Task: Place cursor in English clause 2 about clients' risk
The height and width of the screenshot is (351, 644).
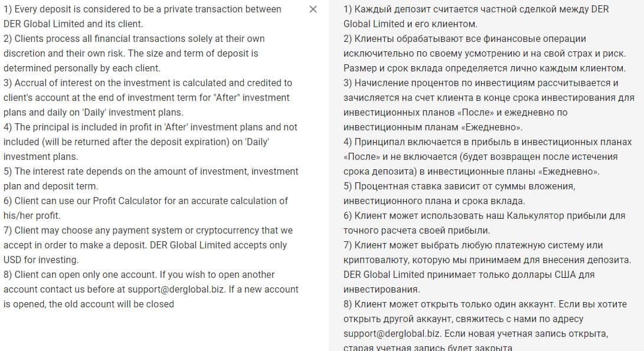Action: [x=133, y=39]
